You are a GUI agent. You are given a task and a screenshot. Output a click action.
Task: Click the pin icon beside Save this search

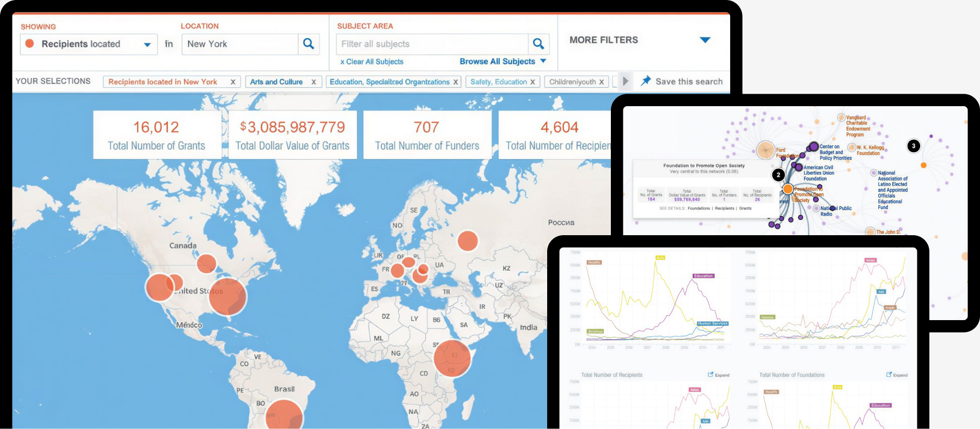pyautogui.click(x=646, y=81)
